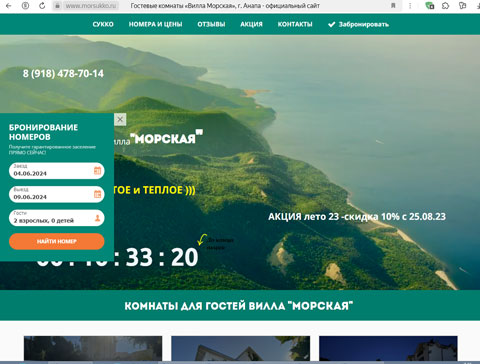Click the phone number 8 (918) 478-70-14

click(63, 74)
